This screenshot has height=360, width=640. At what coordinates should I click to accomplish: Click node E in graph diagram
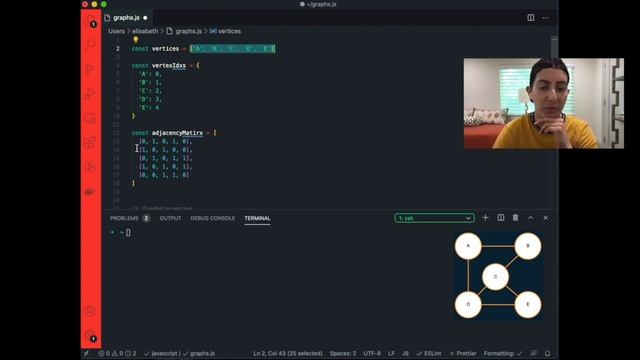528,304
